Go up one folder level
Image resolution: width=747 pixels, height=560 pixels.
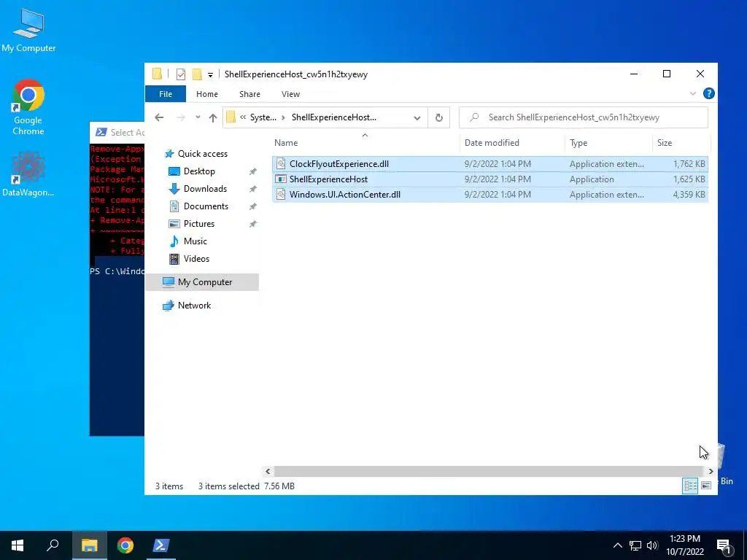click(x=213, y=117)
